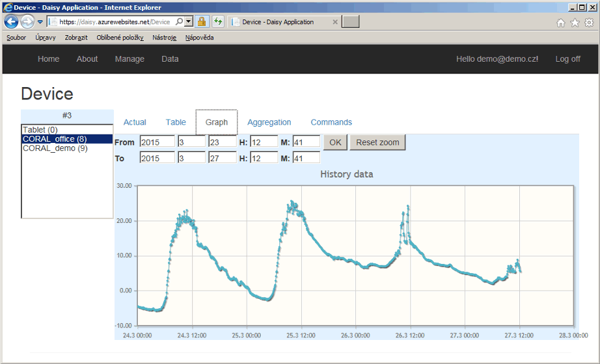Click the From year field
Screen dimensions: 600x364
[x=157, y=142]
